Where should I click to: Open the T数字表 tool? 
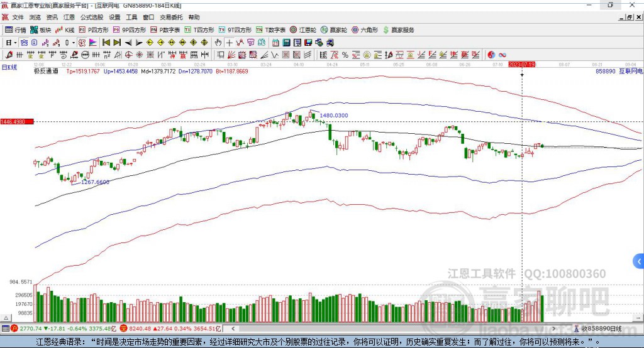click(270, 30)
